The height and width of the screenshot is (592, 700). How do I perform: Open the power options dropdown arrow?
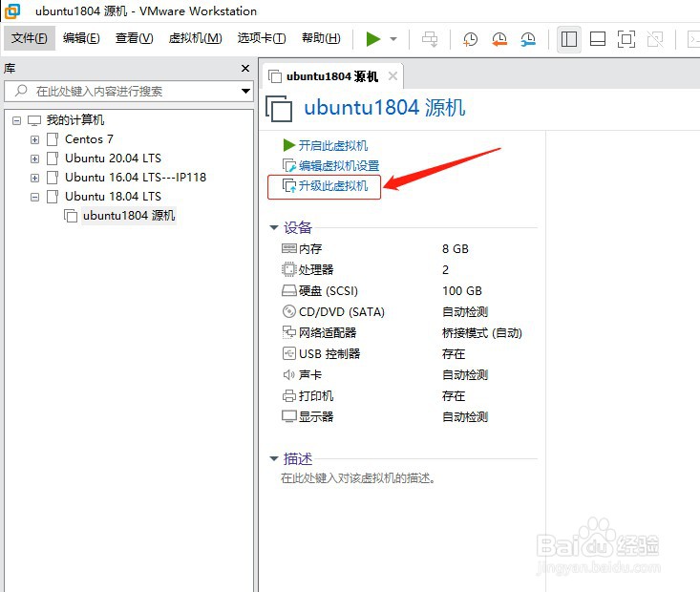point(393,39)
